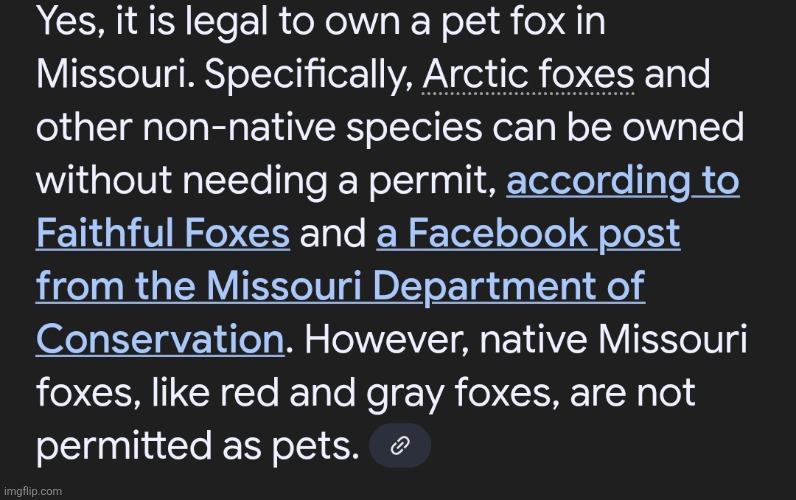
Task: Click the chain link source icon
Action: (x=400, y=446)
